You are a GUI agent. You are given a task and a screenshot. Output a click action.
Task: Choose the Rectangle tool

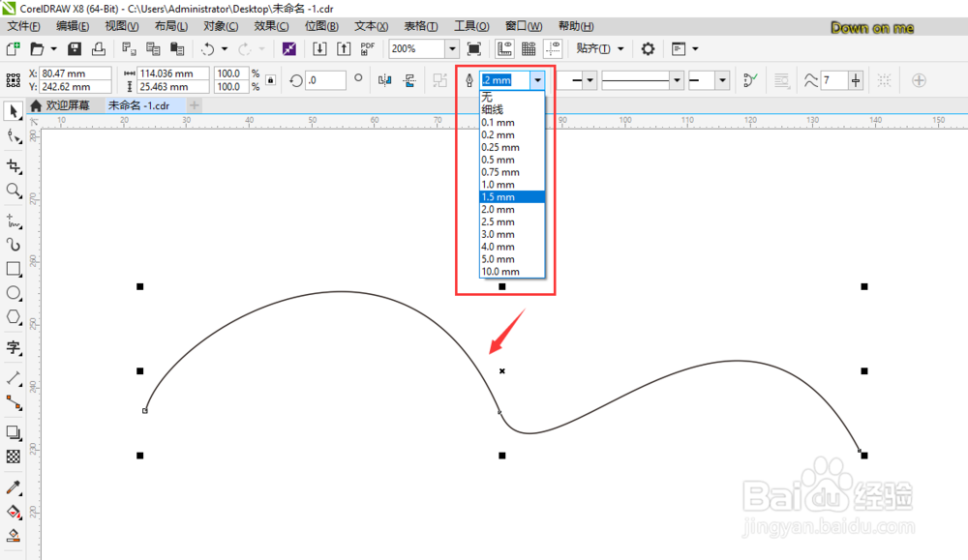pyautogui.click(x=13, y=269)
